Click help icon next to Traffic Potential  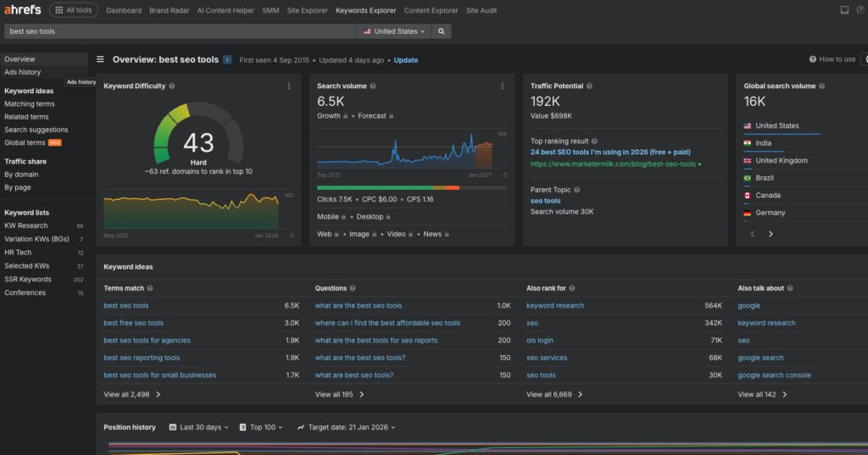coord(590,86)
